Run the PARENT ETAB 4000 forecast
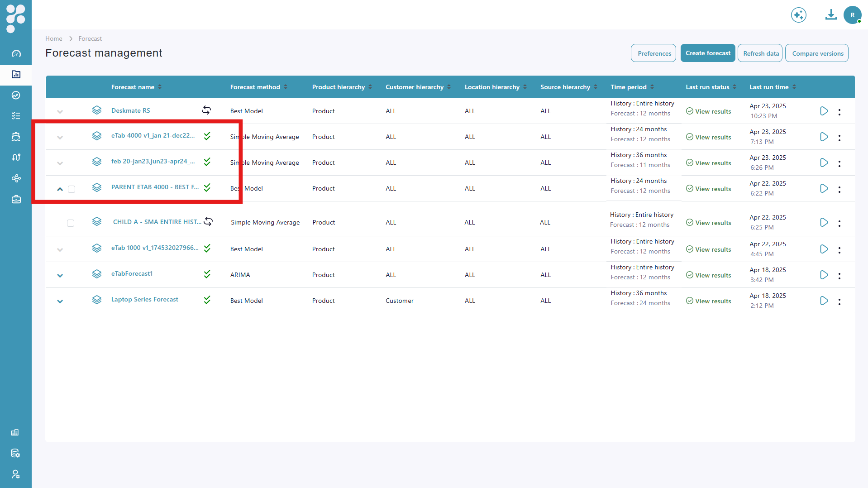The height and width of the screenshot is (488, 868). tap(824, 188)
